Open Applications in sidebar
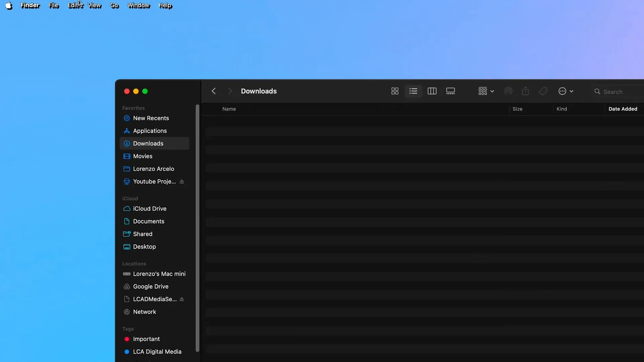644x362 pixels. coord(155,131)
